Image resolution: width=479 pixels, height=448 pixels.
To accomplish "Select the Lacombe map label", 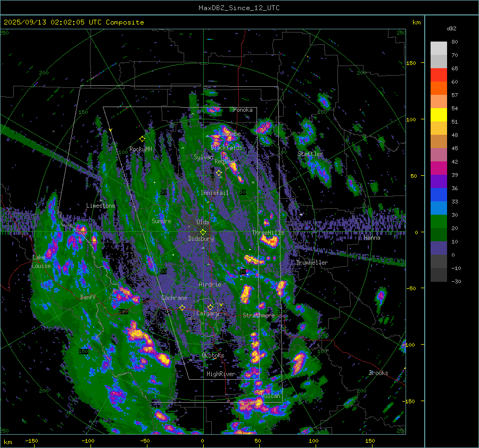I will point(230,134).
